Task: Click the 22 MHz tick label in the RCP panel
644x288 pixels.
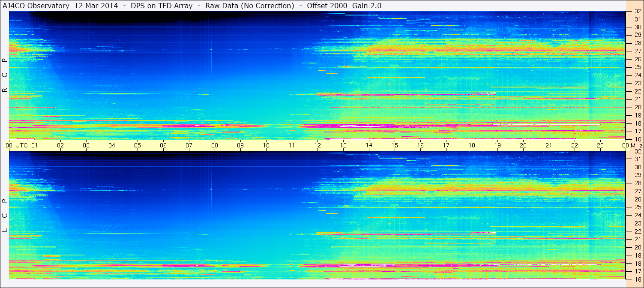Action: point(637,91)
